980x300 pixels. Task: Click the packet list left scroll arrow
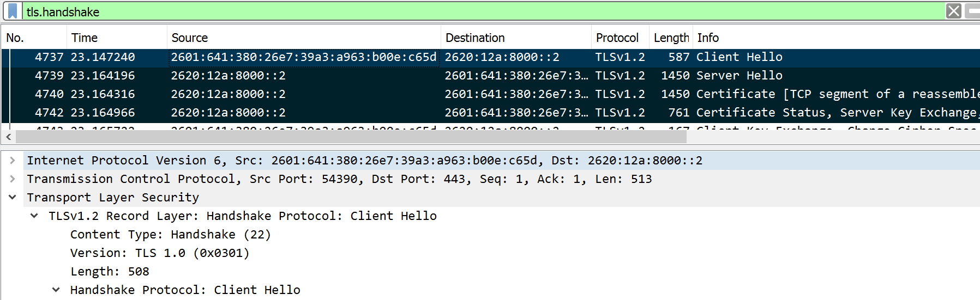[8, 137]
